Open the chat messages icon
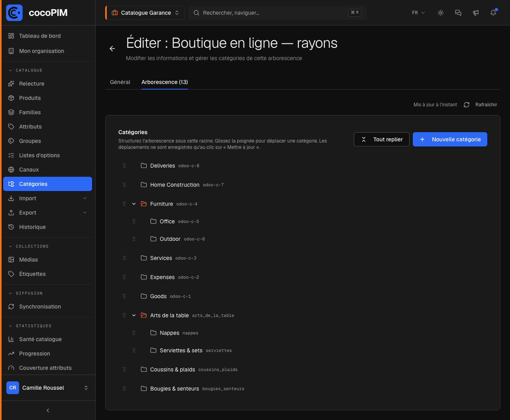Image resolution: width=510 pixels, height=420 pixels. click(x=458, y=13)
